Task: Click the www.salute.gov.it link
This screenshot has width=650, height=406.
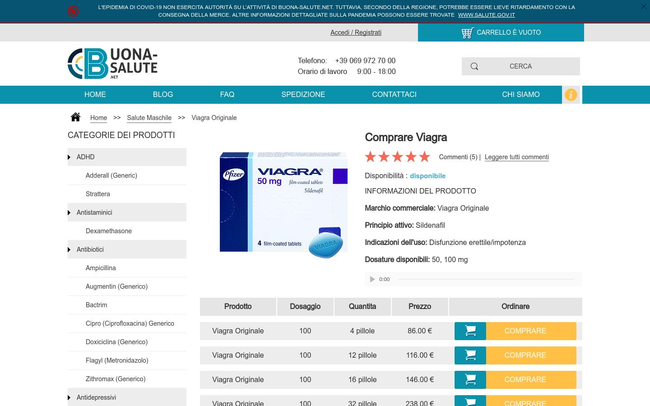Action: pos(486,15)
